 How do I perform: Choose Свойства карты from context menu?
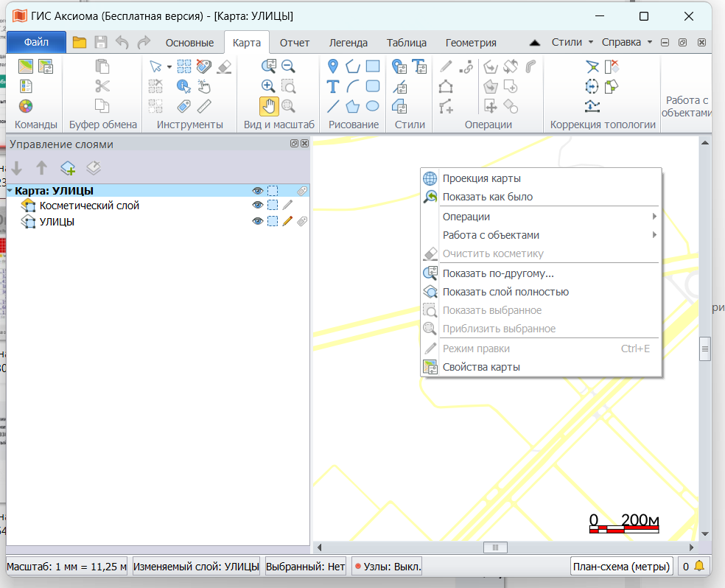481,367
